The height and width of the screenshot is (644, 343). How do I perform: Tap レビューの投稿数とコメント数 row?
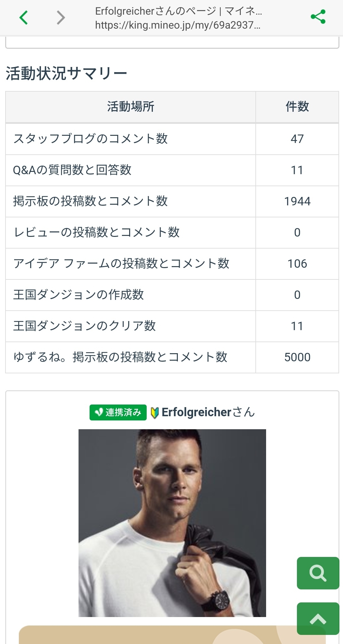[x=96, y=232]
